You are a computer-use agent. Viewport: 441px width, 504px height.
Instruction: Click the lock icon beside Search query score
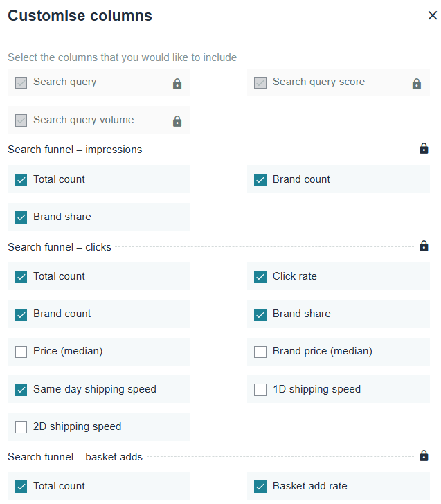417,84
